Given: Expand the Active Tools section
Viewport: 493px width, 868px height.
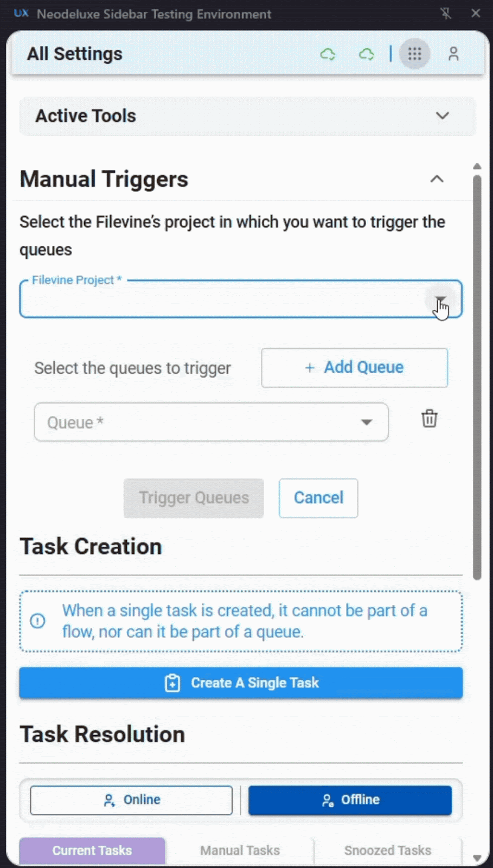Looking at the screenshot, I should [x=443, y=116].
